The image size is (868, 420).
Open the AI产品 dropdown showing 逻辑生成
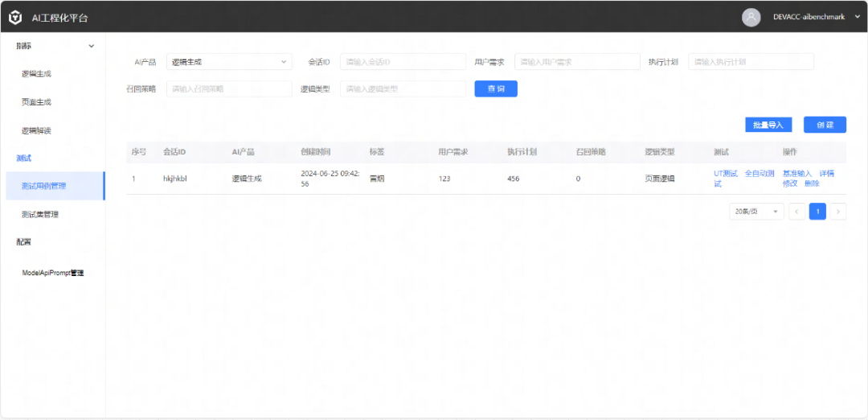pyautogui.click(x=229, y=62)
